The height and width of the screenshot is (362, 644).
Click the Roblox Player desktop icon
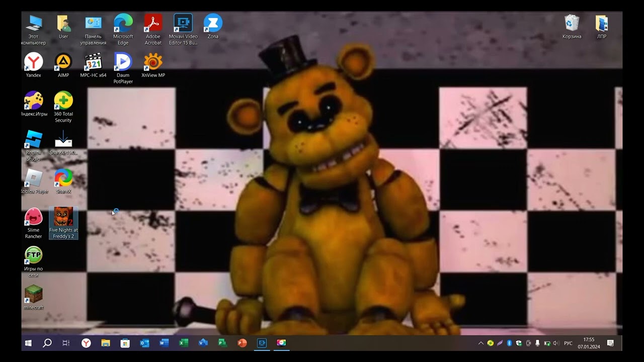(33, 182)
